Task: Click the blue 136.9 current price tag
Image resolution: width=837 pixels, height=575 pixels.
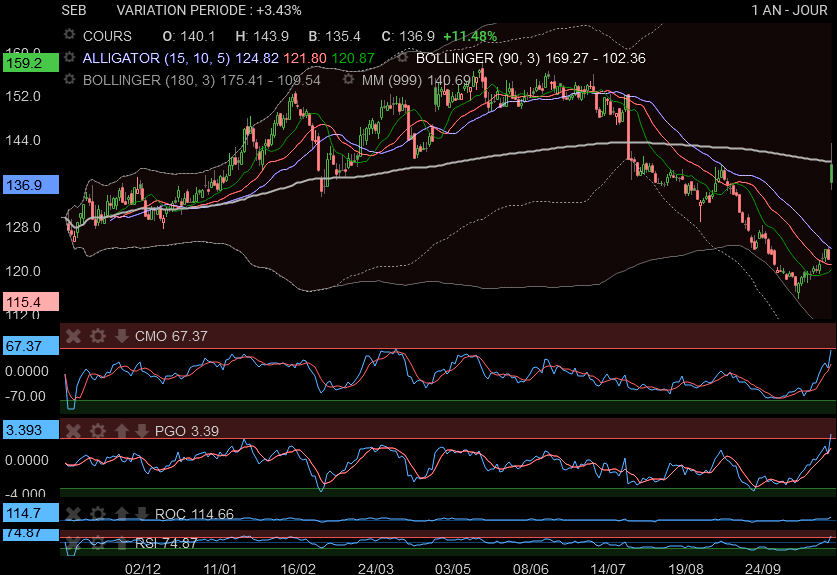Action: [30, 185]
